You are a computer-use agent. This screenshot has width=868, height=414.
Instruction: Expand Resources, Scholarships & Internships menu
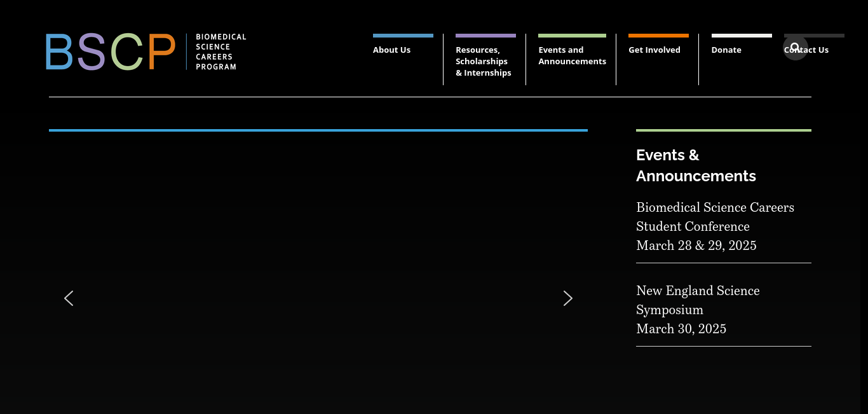483,62
